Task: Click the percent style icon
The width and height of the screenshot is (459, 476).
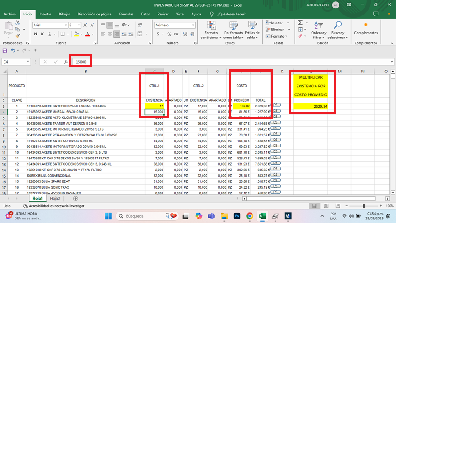Action: (x=169, y=34)
